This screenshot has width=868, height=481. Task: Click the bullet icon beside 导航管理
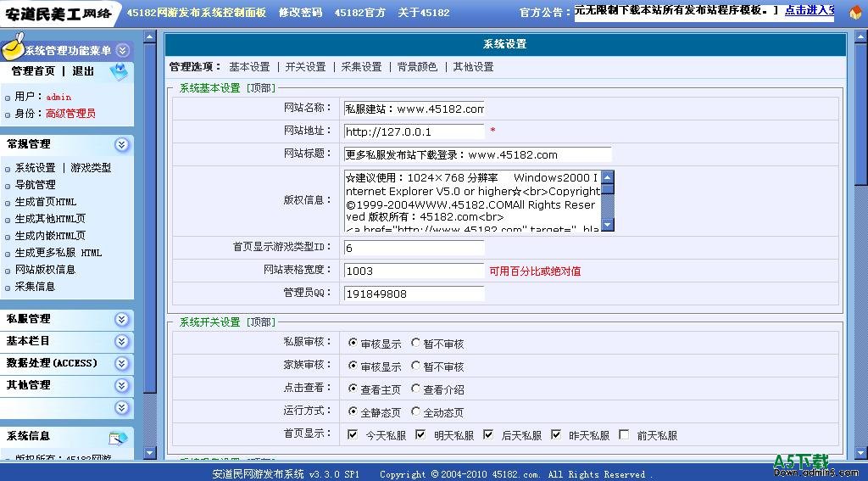click(x=8, y=185)
